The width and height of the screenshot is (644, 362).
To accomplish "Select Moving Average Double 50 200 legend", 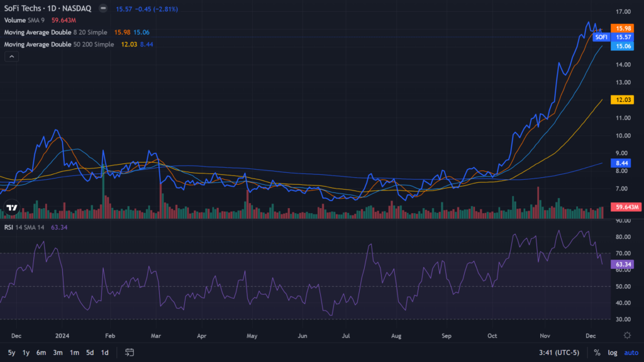I will click(x=59, y=45).
